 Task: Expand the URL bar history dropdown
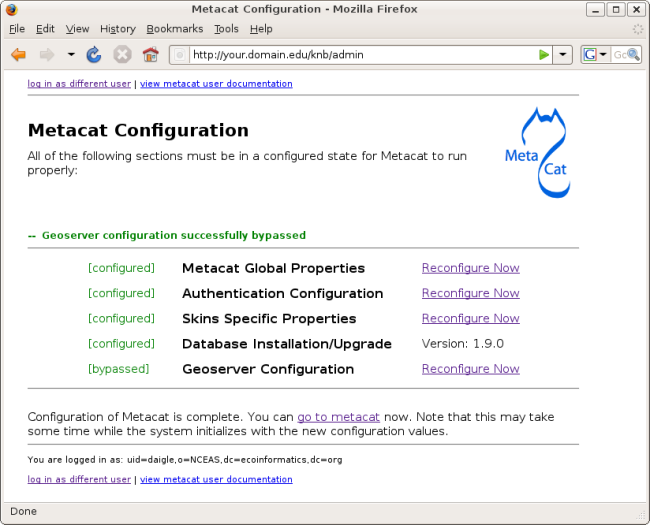click(563, 54)
